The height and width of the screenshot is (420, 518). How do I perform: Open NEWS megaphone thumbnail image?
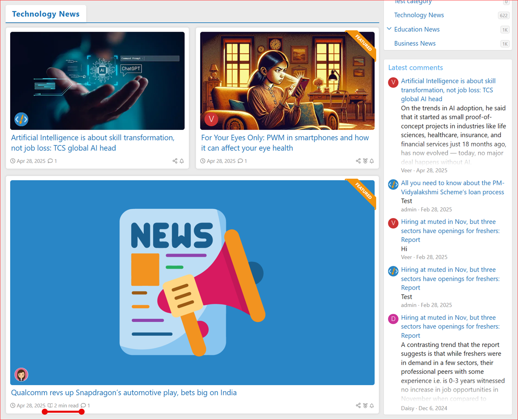point(192,282)
